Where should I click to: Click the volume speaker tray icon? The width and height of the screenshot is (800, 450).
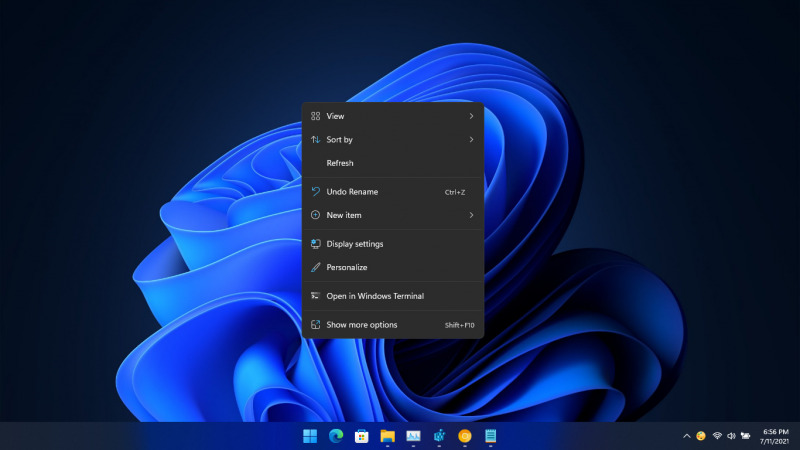pos(731,436)
